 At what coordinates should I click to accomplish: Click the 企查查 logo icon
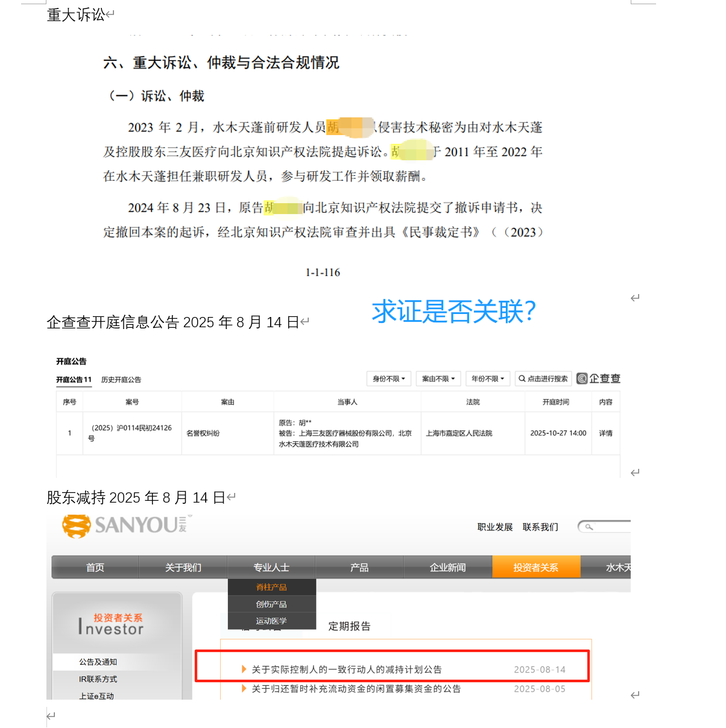click(x=582, y=378)
